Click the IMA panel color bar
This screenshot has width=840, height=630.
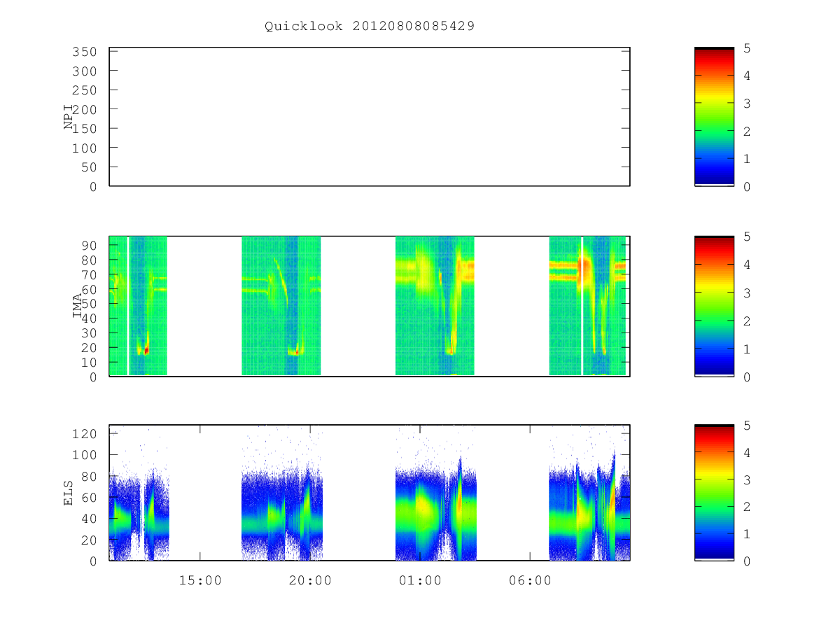tap(714, 306)
